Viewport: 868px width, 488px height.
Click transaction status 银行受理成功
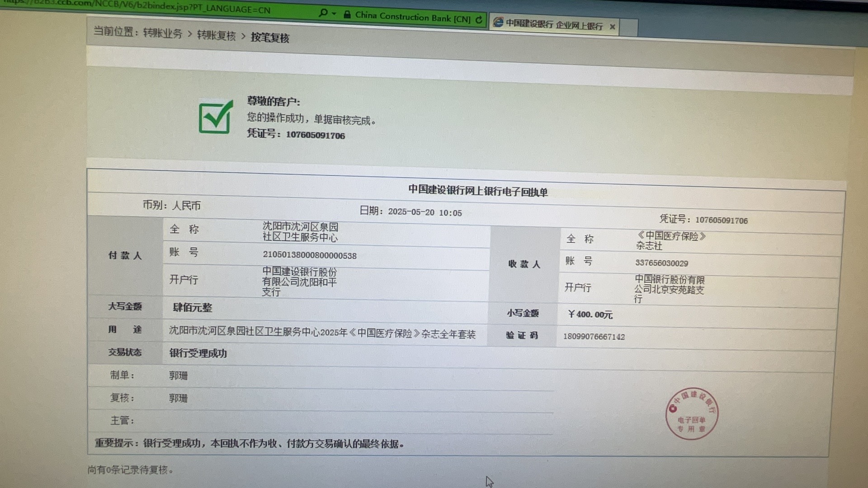point(198,353)
